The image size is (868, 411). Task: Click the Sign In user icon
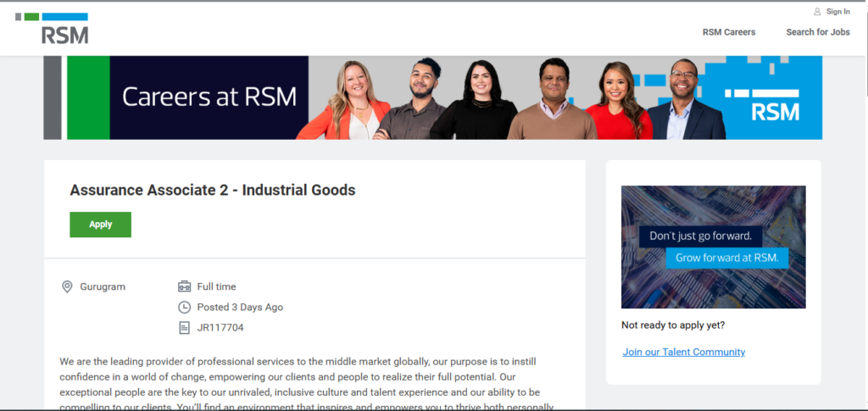click(817, 12)
